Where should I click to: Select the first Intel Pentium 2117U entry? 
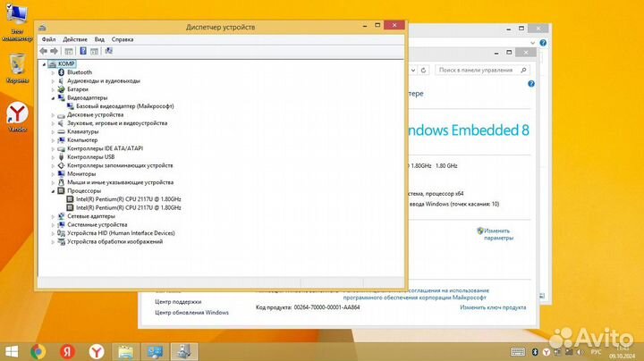point(128,199)
